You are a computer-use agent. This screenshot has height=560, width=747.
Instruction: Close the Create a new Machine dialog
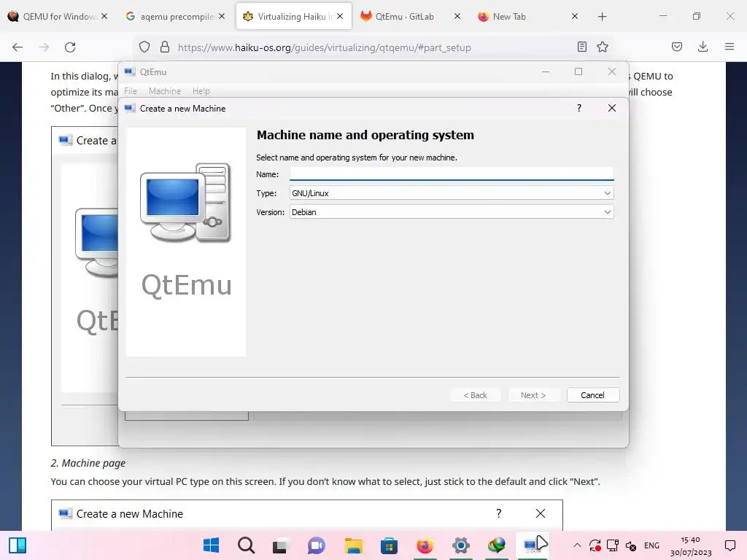coord(612,108)
